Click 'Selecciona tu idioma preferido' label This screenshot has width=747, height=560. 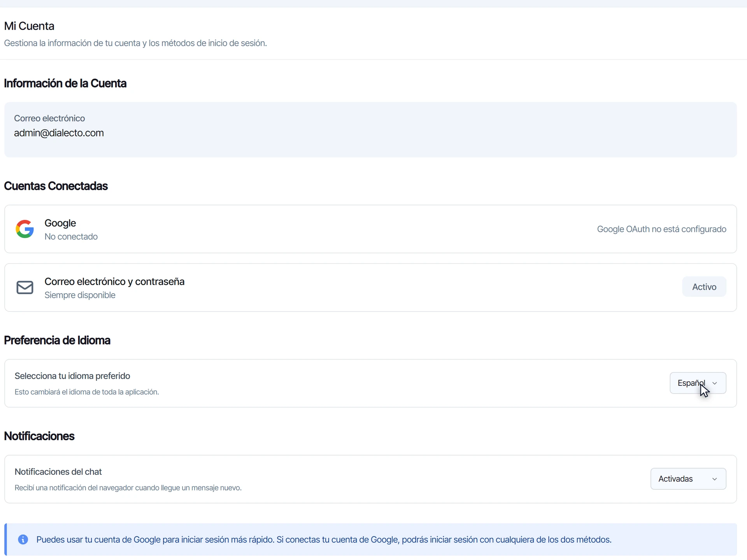point(72,376)
